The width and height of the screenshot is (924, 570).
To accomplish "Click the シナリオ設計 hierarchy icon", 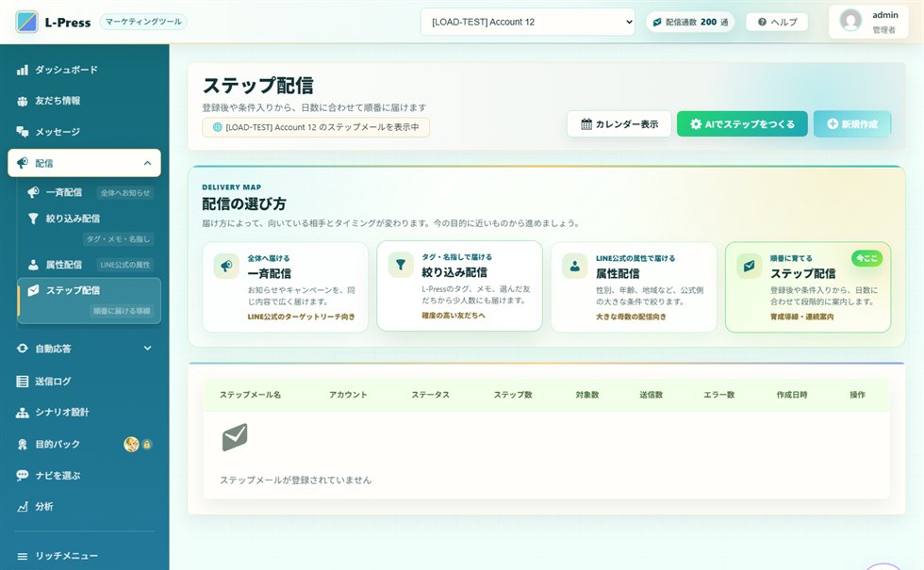I will [23, 413].
